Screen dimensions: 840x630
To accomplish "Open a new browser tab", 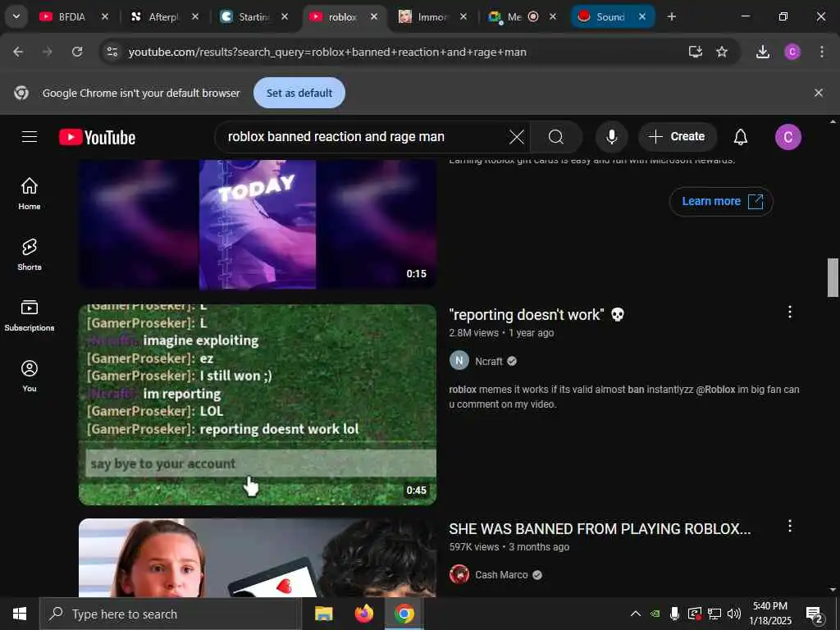I will [x=672, y=16].
